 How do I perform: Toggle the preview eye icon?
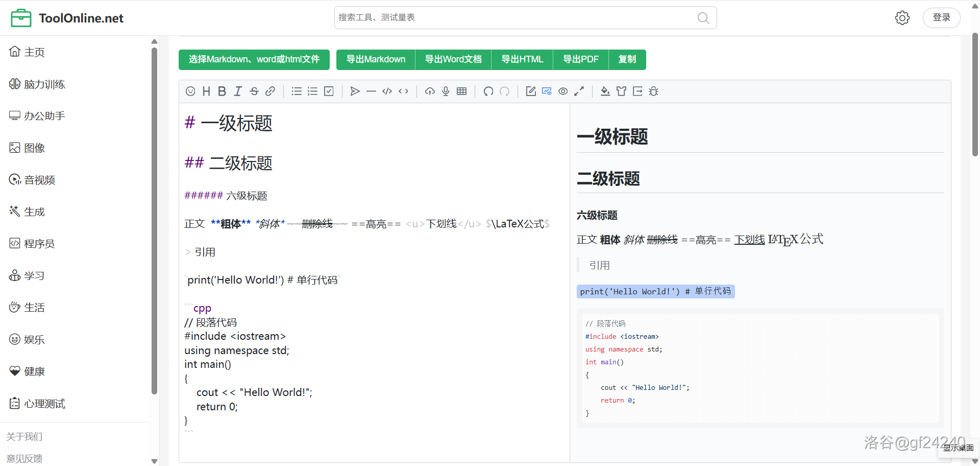click(x=563, y=91)
